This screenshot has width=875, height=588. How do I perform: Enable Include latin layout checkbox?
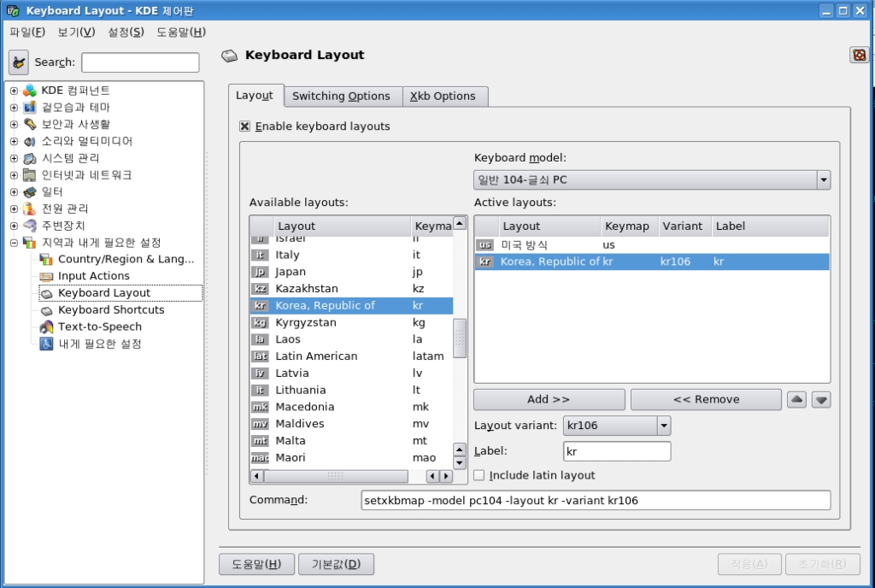coord(479,475)
